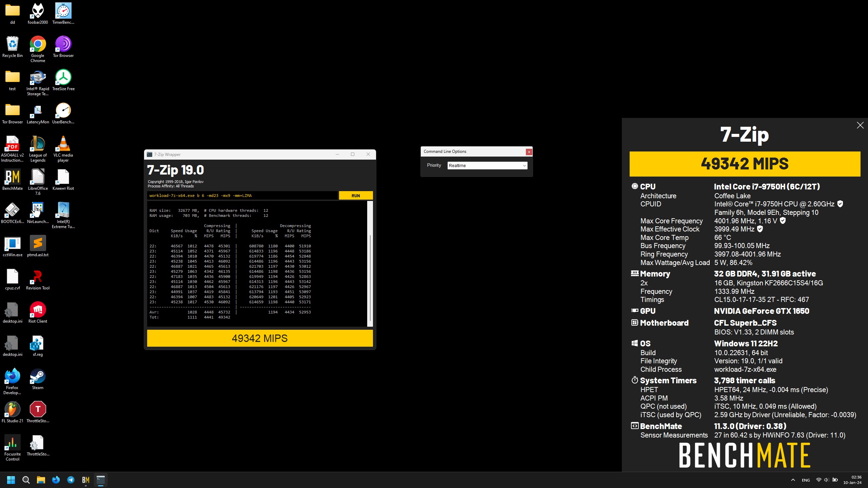This screenshot has height=488, width=868.
Task: Open ptmd.asl.txt Sublime file
Action: click(x=38, y=246)
